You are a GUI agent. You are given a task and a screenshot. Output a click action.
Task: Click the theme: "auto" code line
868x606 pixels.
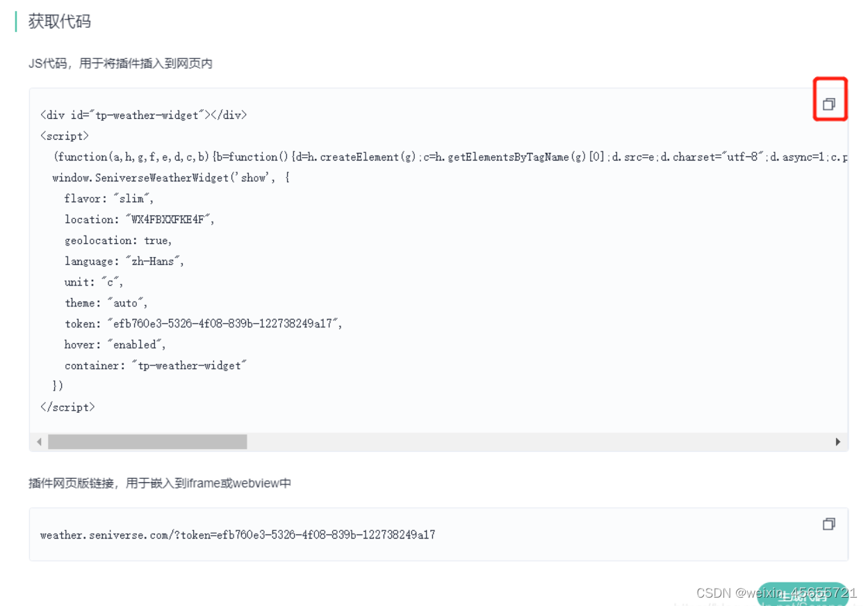pos(106,303)
